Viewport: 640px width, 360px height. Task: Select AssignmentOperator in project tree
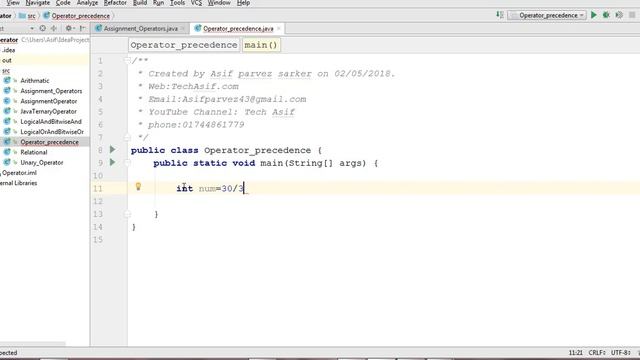point(49,101)
